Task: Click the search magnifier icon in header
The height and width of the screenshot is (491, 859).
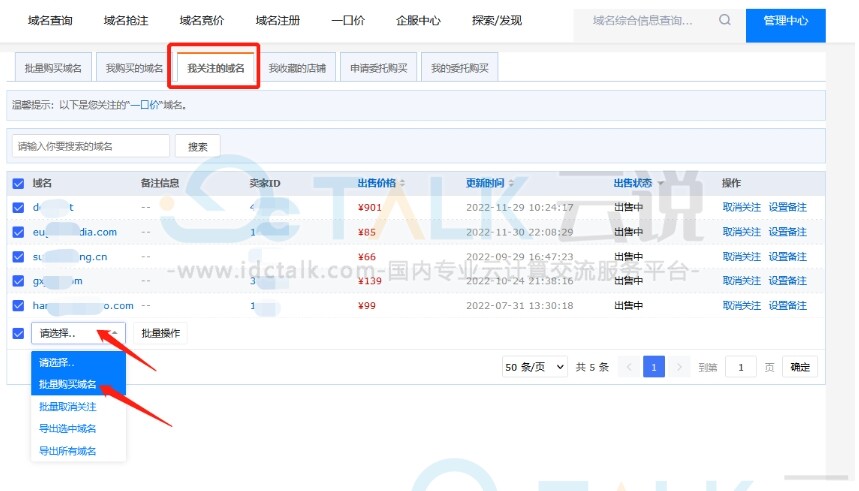Action: click(x=725, y=20)
